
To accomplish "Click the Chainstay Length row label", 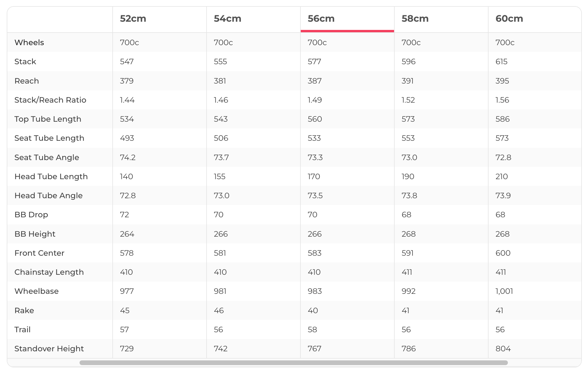I will pos(49,272).
